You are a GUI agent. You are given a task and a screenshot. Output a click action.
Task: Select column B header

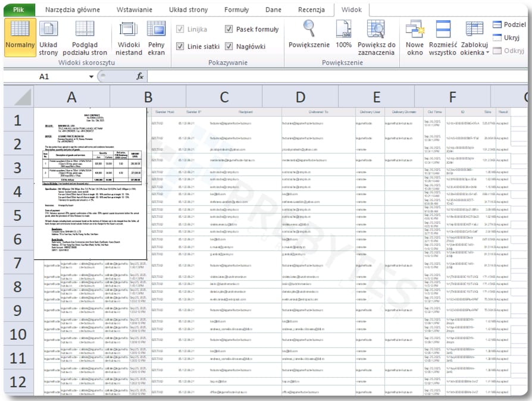(148, 98)
